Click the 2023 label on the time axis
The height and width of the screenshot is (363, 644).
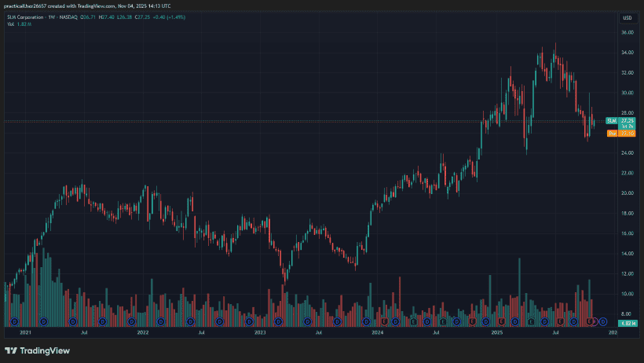pyautogui.click(x=260, y=333)
